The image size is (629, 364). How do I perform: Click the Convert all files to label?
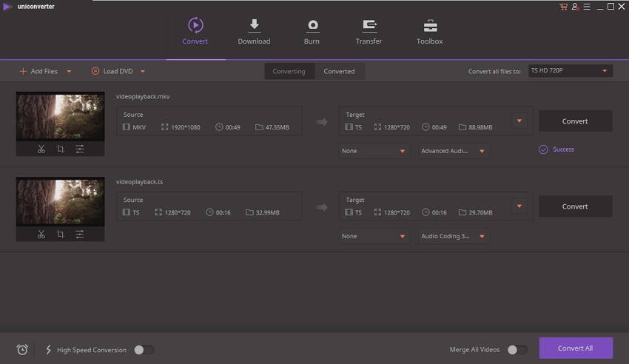tap(494, 71)
